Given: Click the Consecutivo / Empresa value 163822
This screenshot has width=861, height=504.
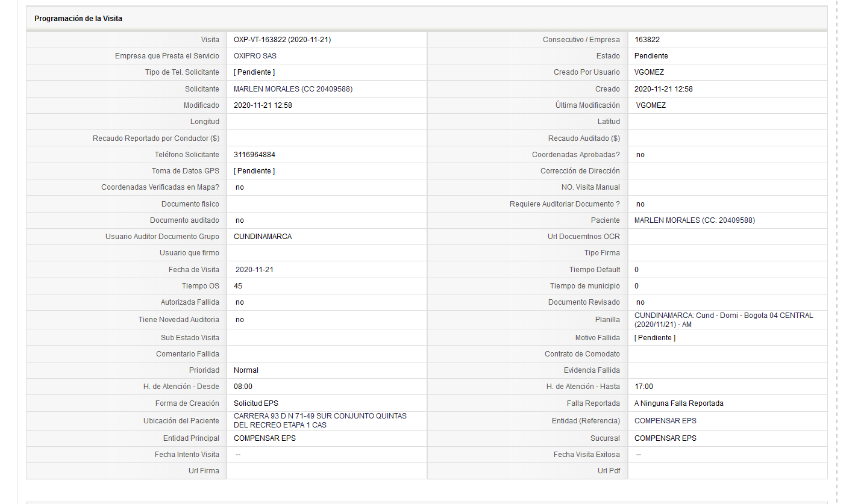Looking at the screenshot, I should (x=647, y=40).
